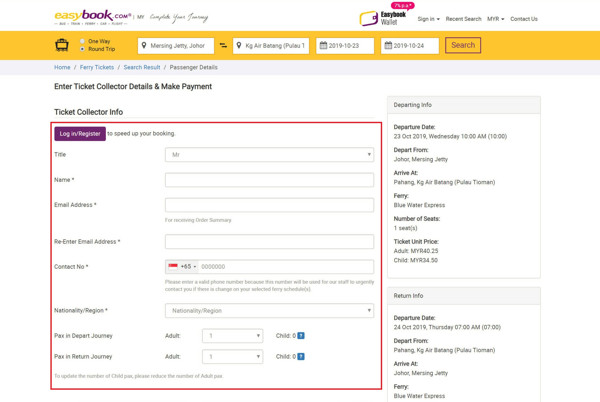
Task: Click the help icon beside depart journey child count
Action: click(x=302, y=336)
